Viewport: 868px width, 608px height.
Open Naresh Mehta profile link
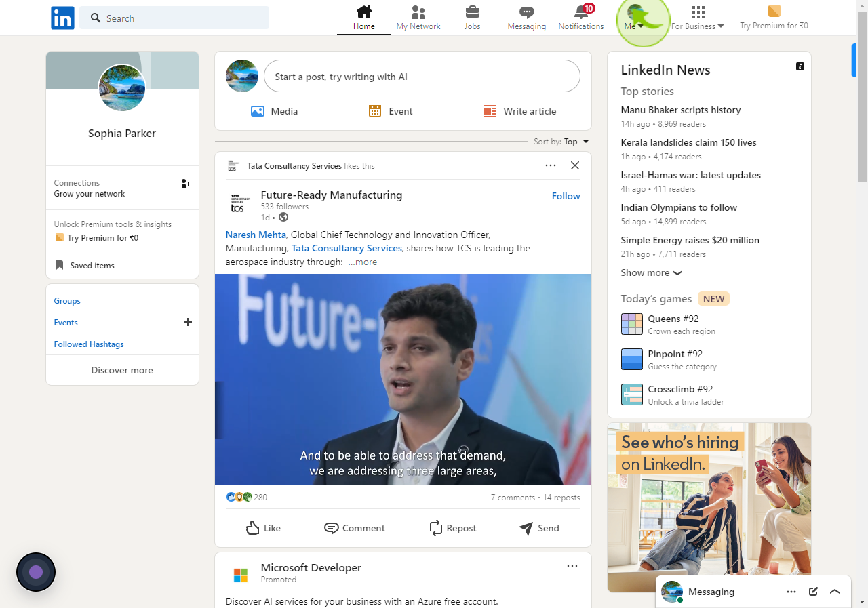pos(256,235)
